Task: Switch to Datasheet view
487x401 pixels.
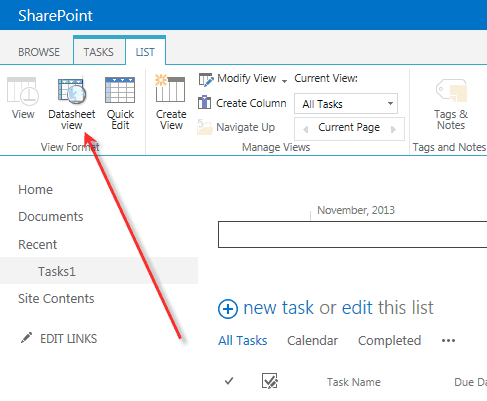Action: coord(72,103)
